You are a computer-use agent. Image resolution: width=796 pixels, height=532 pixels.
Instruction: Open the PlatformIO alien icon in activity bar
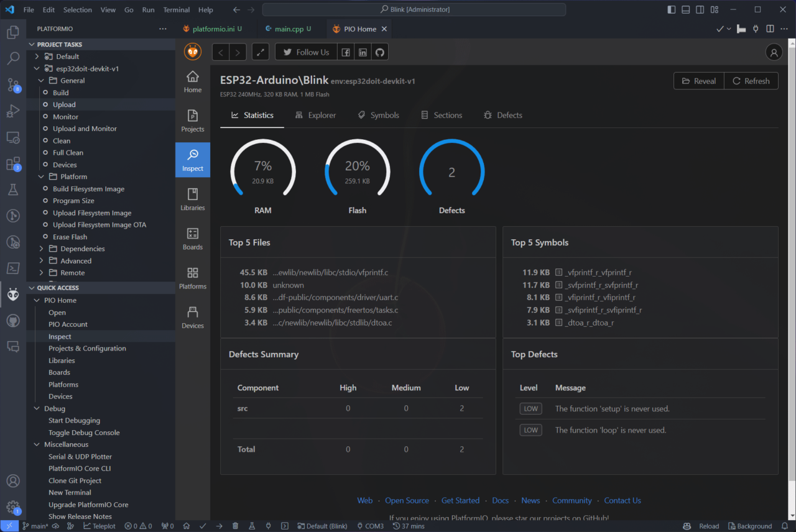pyautogui.click(x=13, y=294)
